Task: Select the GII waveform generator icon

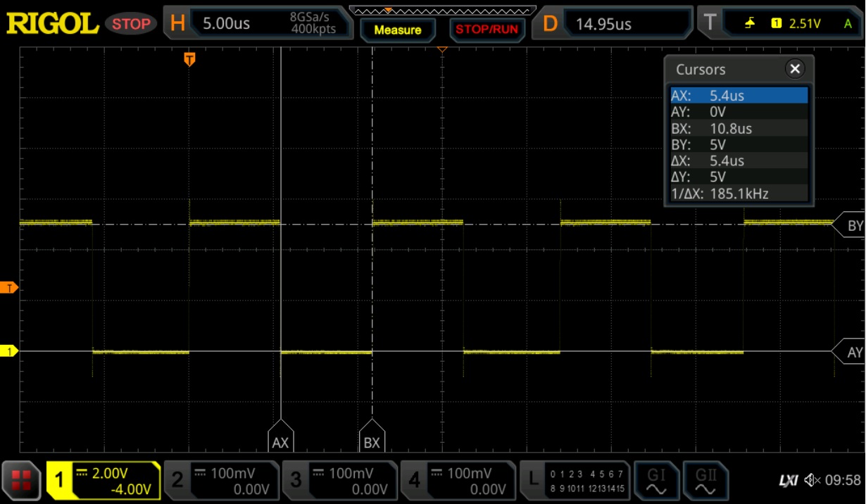Action: coord(704,481)
